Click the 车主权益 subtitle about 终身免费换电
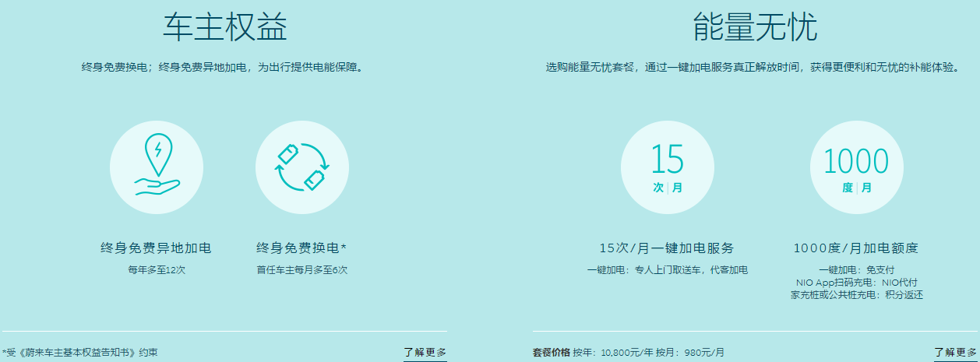The image size is (980, 362). 224,68
